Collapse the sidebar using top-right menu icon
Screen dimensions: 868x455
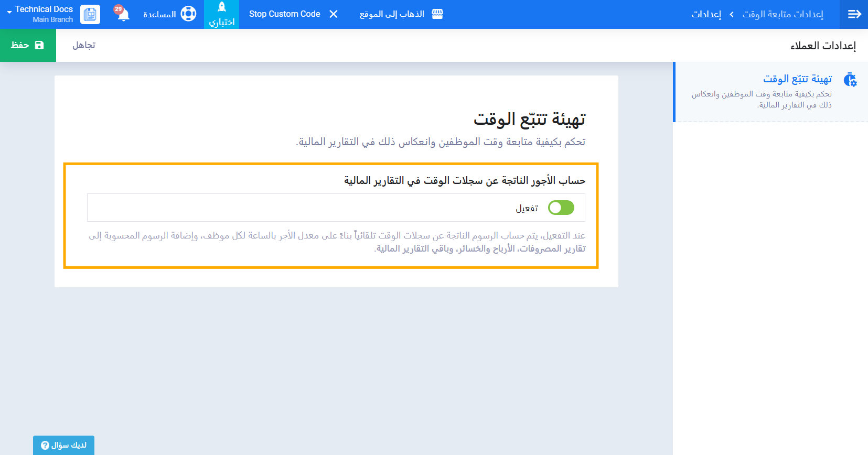click(x=854, y=14)
